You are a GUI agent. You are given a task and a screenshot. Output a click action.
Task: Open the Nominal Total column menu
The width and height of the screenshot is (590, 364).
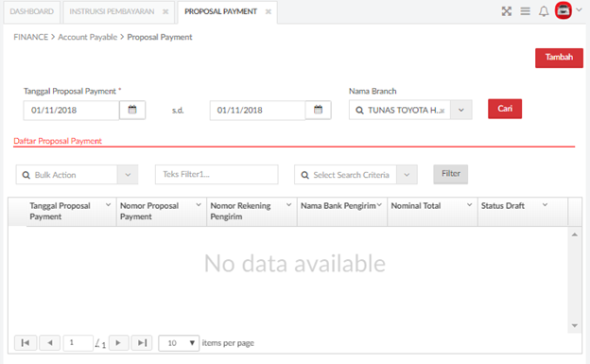469,205
